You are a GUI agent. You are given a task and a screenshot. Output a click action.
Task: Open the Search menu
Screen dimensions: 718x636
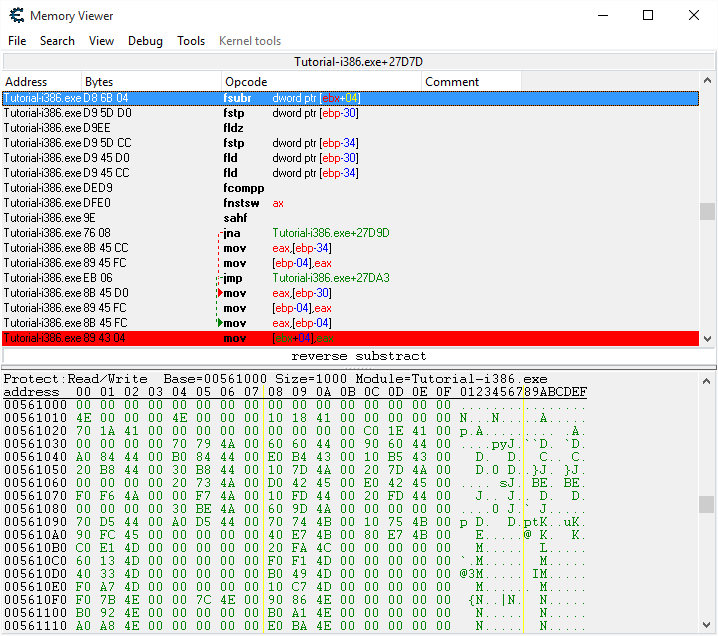coord(57,41)
